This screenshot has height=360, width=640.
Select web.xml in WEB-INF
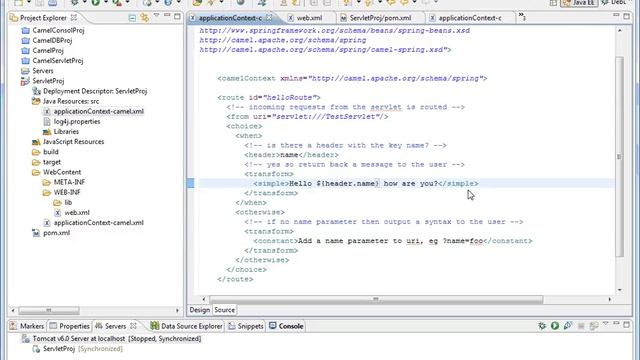coord(77,213)
